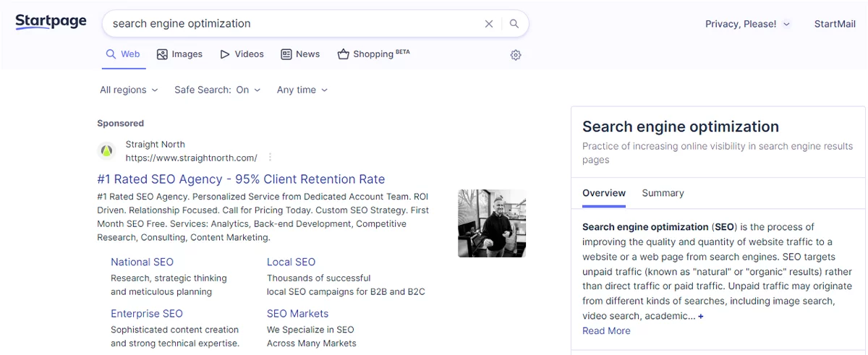Screen dimensions: 868x355
Task: Click the magnifier search submit icon
Action: coord(514,24)
